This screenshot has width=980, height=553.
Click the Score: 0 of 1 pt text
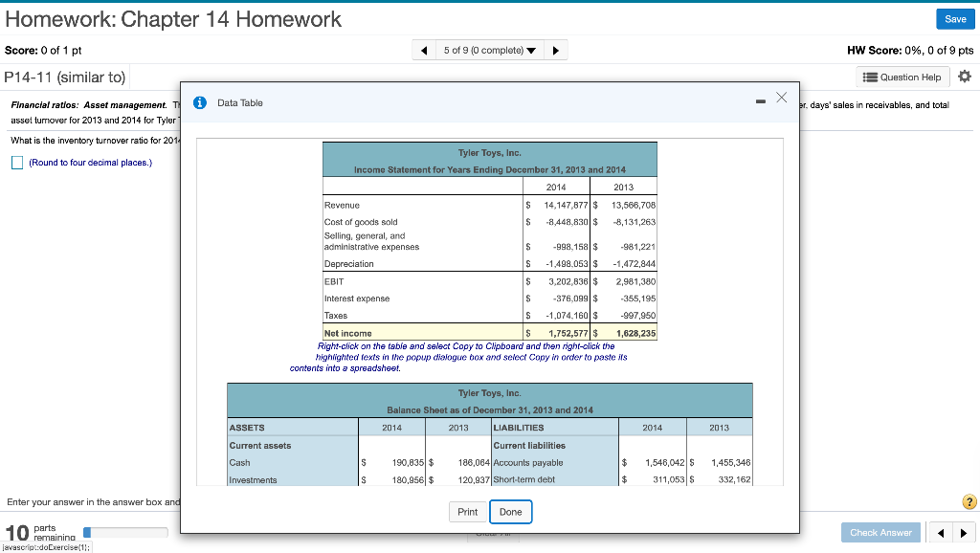point(43,50)
